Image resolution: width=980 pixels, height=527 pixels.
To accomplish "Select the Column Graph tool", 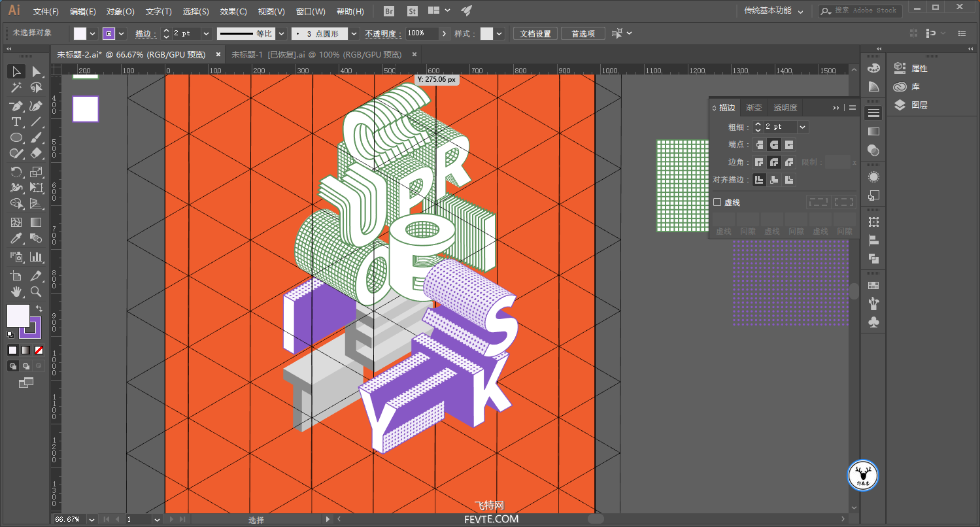I will 36,257.
